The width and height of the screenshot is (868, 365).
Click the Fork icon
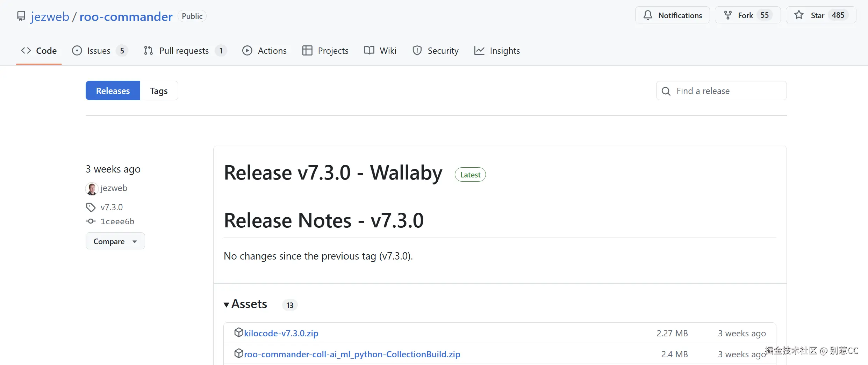pyautogui.click(x=728, y=15)
